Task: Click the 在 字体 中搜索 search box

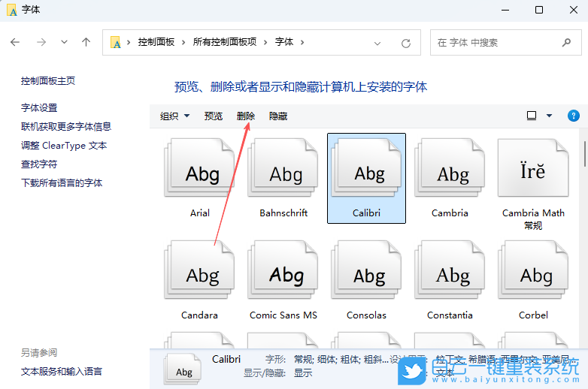Action: 505,43
